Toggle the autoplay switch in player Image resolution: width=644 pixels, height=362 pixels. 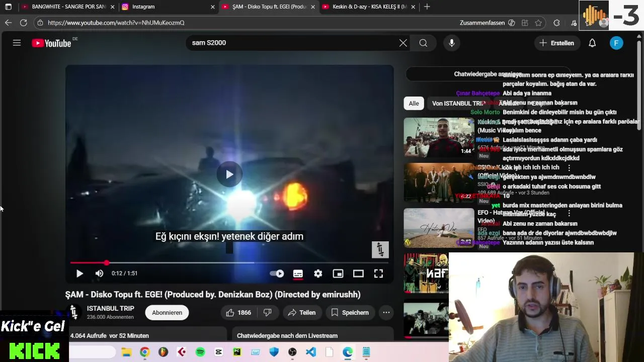277,274
